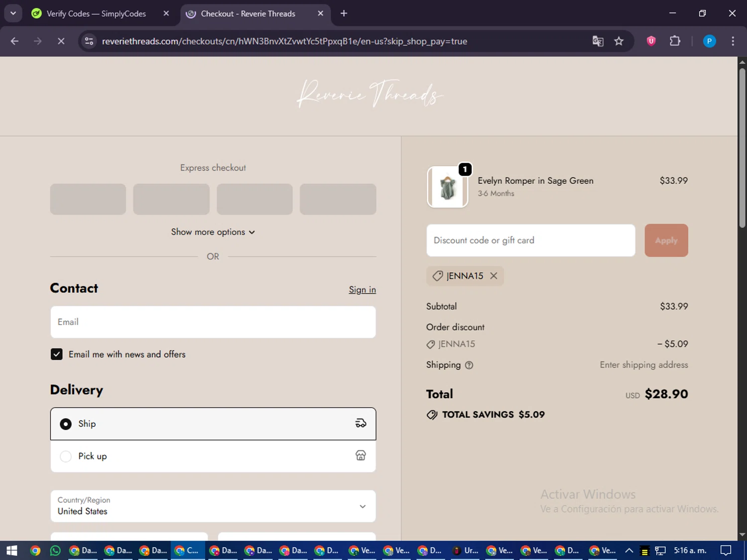The height and width of the screenshot is (560, 747).
Task: Click the Total Savings tag icon
Action: pos(432,415)
